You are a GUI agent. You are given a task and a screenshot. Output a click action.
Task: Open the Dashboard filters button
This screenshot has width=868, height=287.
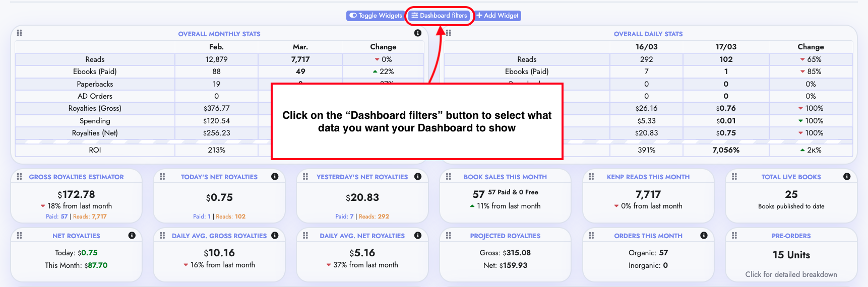click(439, 16)
